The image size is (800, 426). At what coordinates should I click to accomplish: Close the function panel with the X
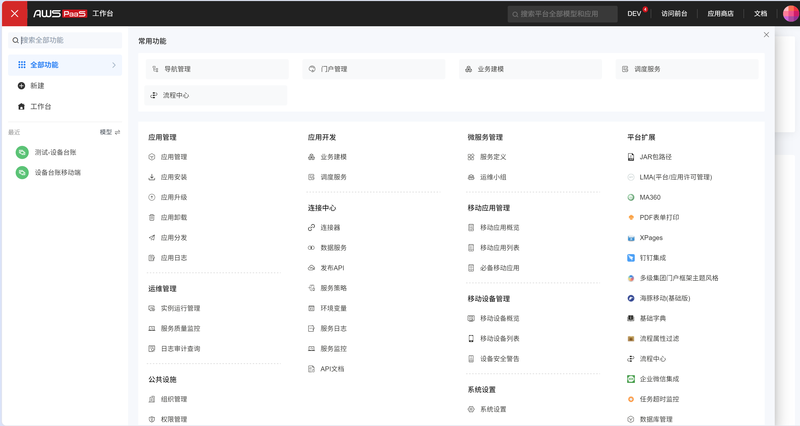766,35
